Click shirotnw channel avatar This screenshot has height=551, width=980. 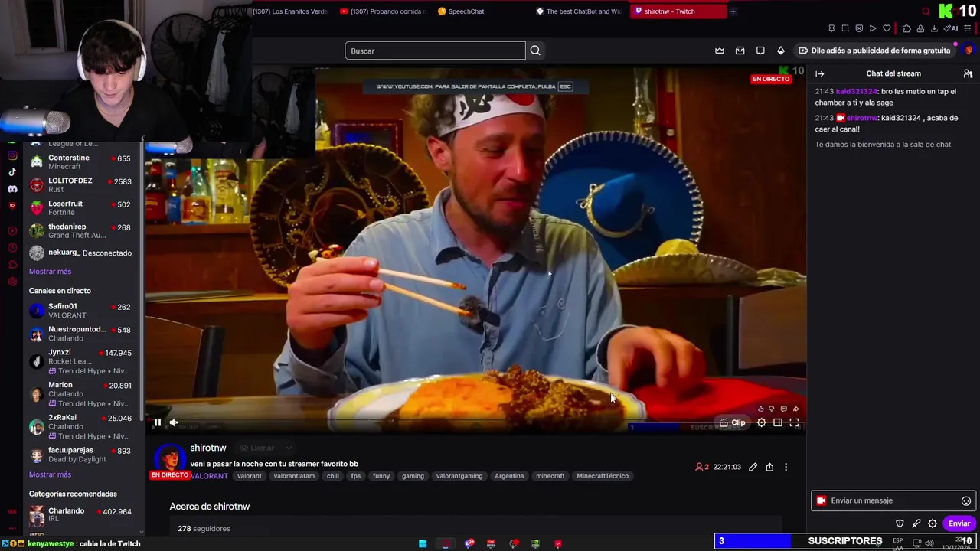pyautogui.click(x=169, y=458)
